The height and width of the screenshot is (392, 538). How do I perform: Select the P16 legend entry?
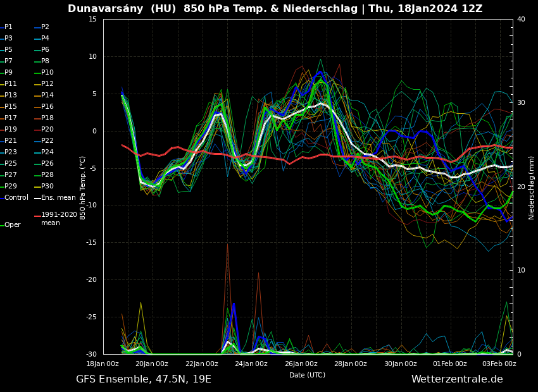point(47,107)
